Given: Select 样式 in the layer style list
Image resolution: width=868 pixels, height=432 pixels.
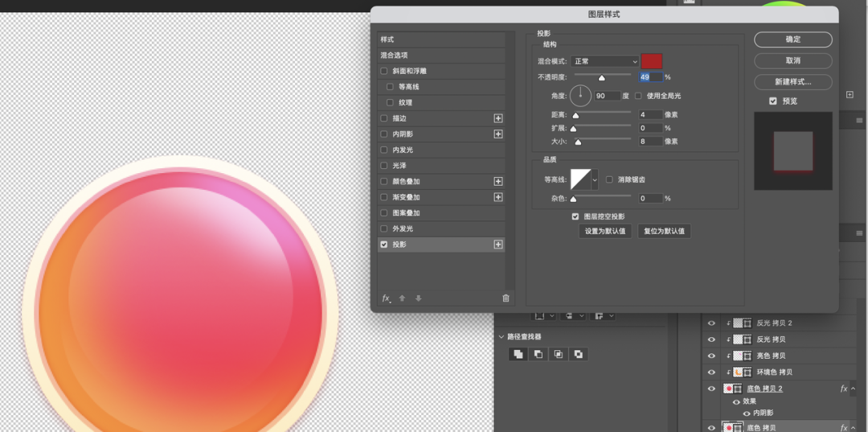Looking at the screenshot, I should coord(441,40).
